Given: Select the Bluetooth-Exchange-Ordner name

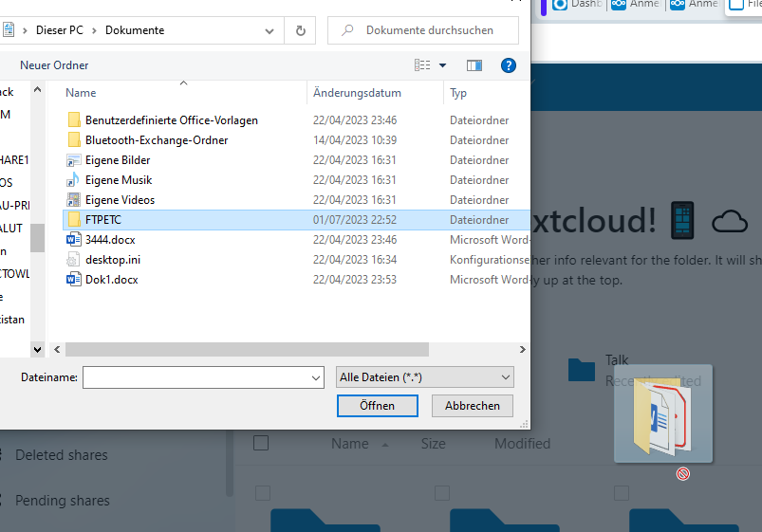Looking at the screenshot, I should point(157,140).
